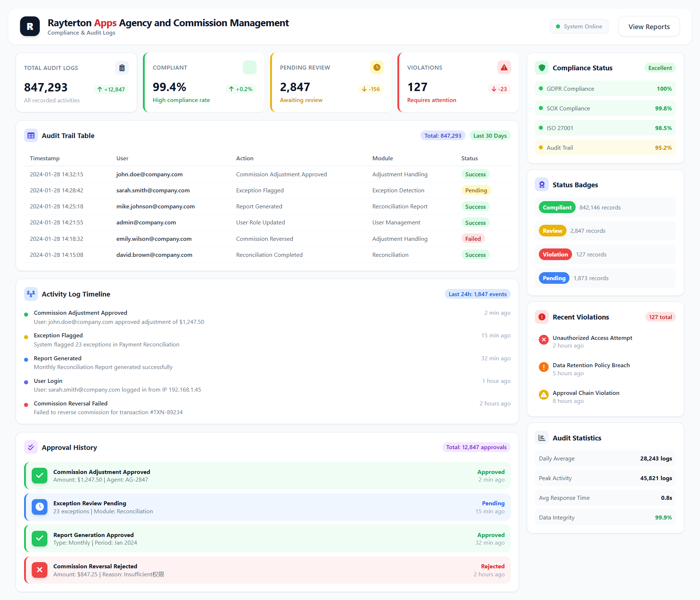The image size is (700, 600).
Task: Toggle the Compliant records filter badge
Action: tap(557, 207)
